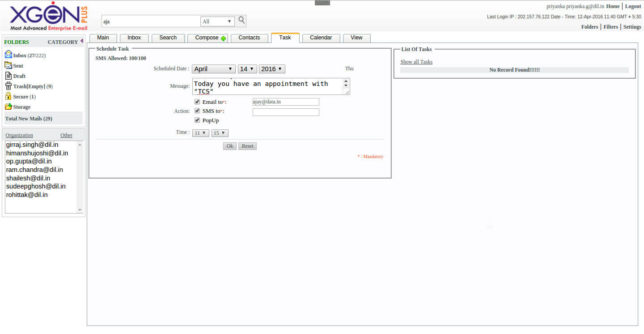Open the Inbox folder envelope icon
The height and width of the screenshot is (334, 644).
pos(8,55)
